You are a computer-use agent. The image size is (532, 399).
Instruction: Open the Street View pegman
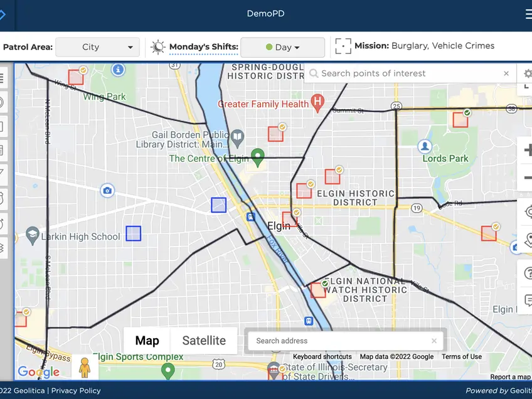(85, 368)
